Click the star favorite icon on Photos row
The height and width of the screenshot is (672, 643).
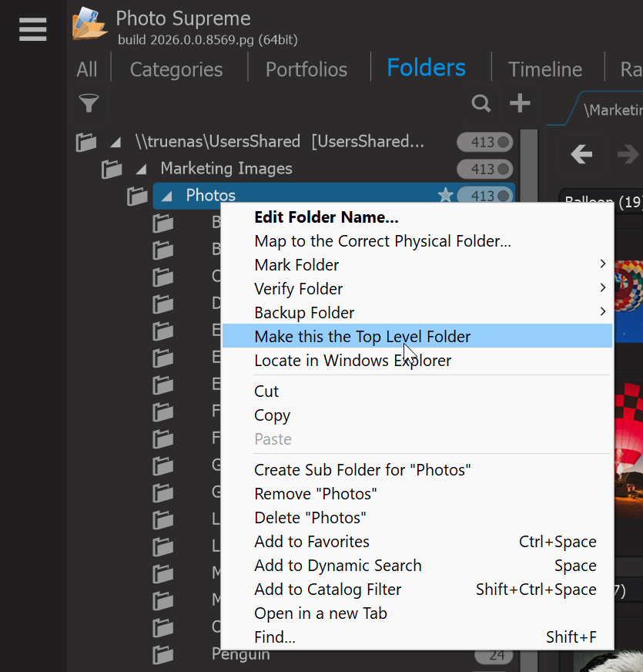(x=446, y=196)
